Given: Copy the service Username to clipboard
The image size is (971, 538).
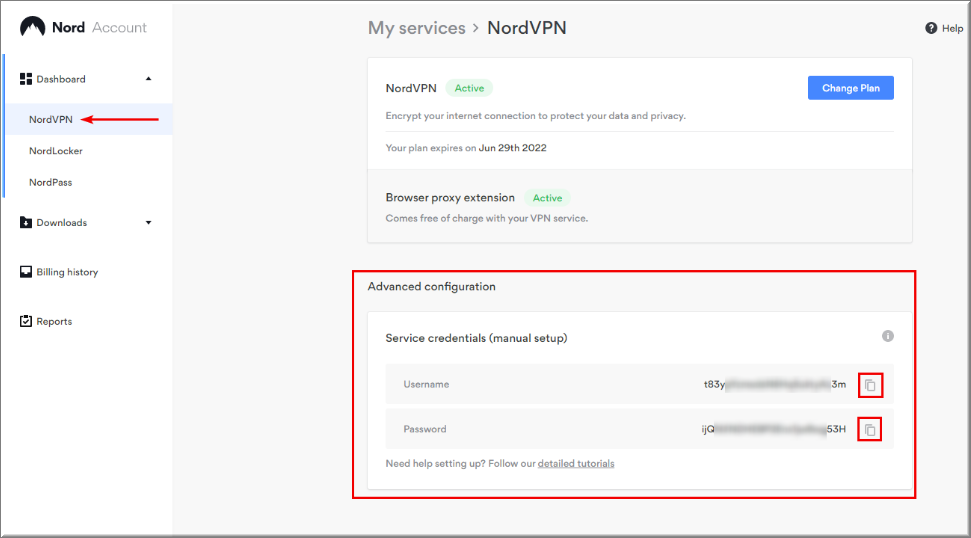Looking at the screenshot, I should click(x=870, y=385).
